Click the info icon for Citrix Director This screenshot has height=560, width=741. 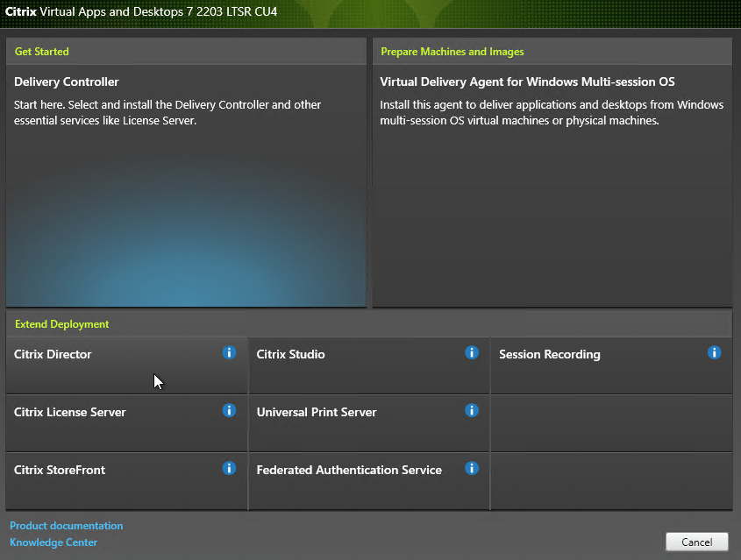coord(229,352)
